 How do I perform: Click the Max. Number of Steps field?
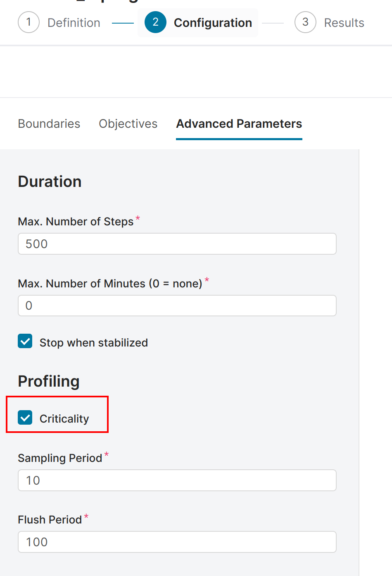click(x=177, y=244)
